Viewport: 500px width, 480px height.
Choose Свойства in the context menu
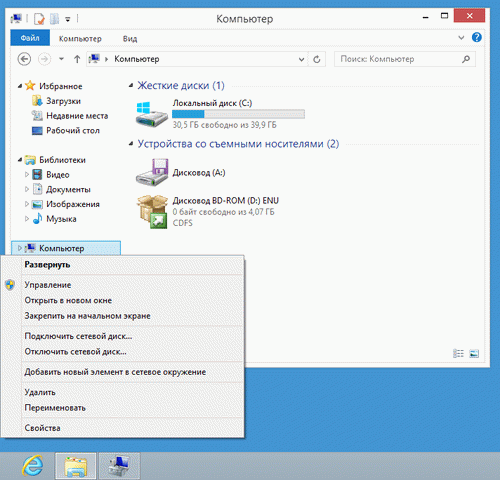click(42, 428)
